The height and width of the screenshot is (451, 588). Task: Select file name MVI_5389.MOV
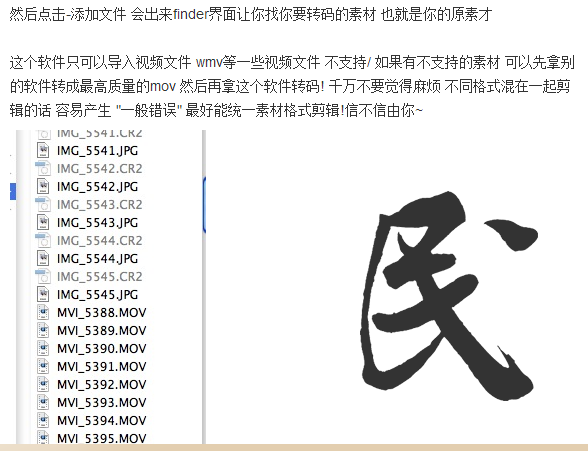pyautogui.click(x=102, y=331)
